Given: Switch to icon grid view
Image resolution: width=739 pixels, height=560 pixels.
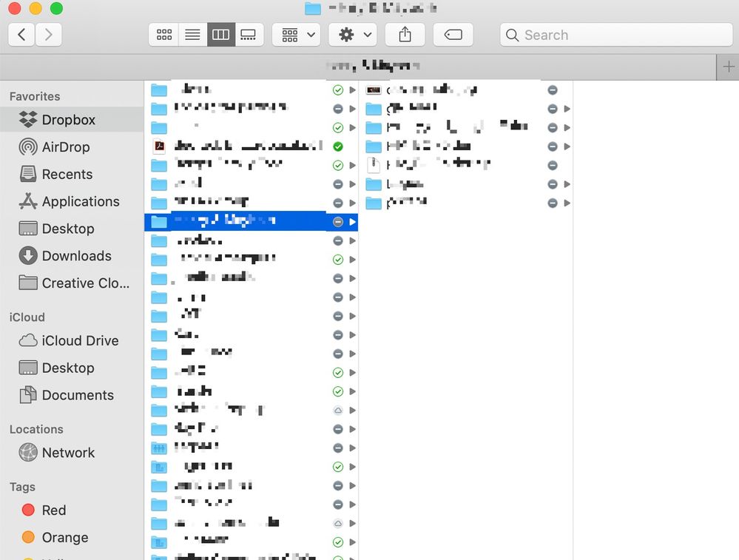Looking at the screenshot, I should pyautogui.click(x=163, y=34).
